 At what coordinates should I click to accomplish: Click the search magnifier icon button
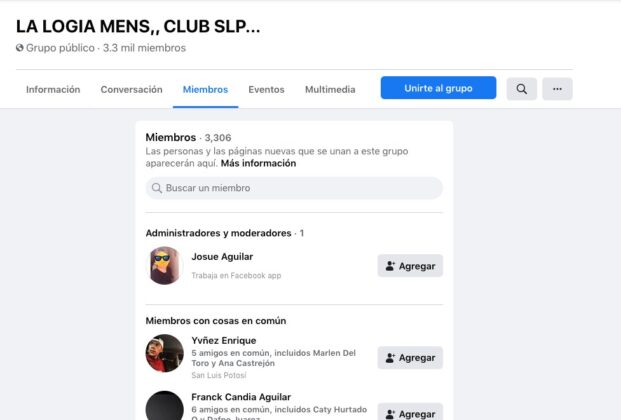522,89
